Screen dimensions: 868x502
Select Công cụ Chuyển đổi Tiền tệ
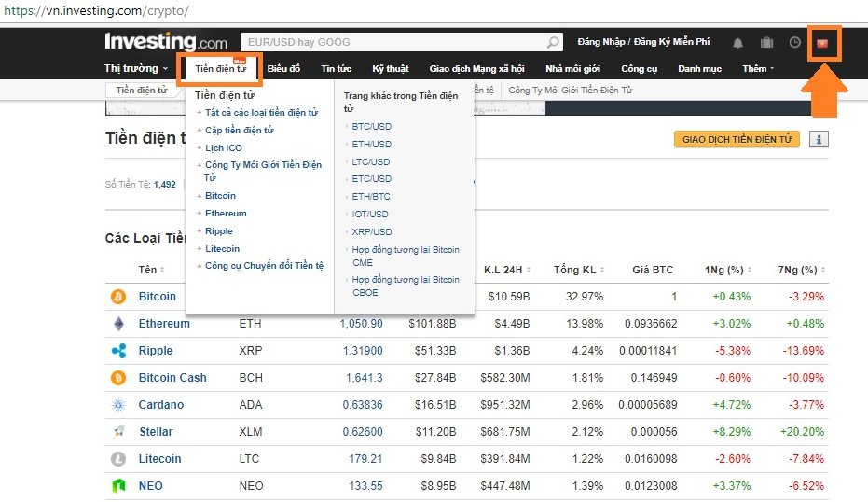tap(264, 266)
